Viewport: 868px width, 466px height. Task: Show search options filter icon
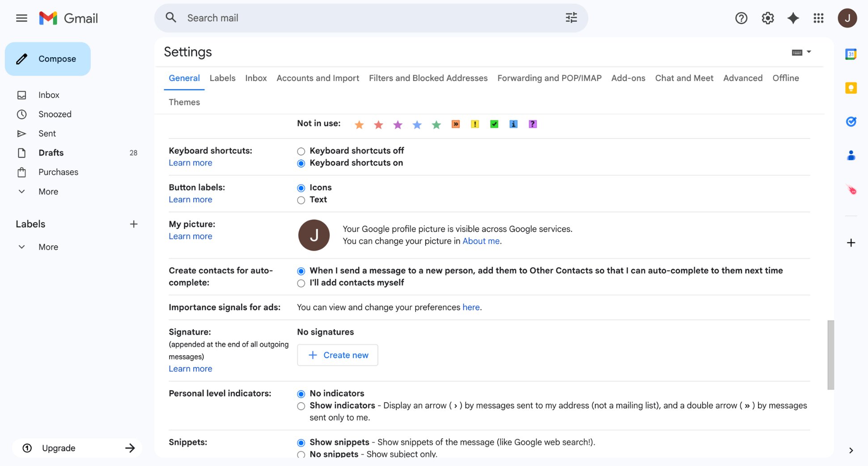[x=571, y=18]
